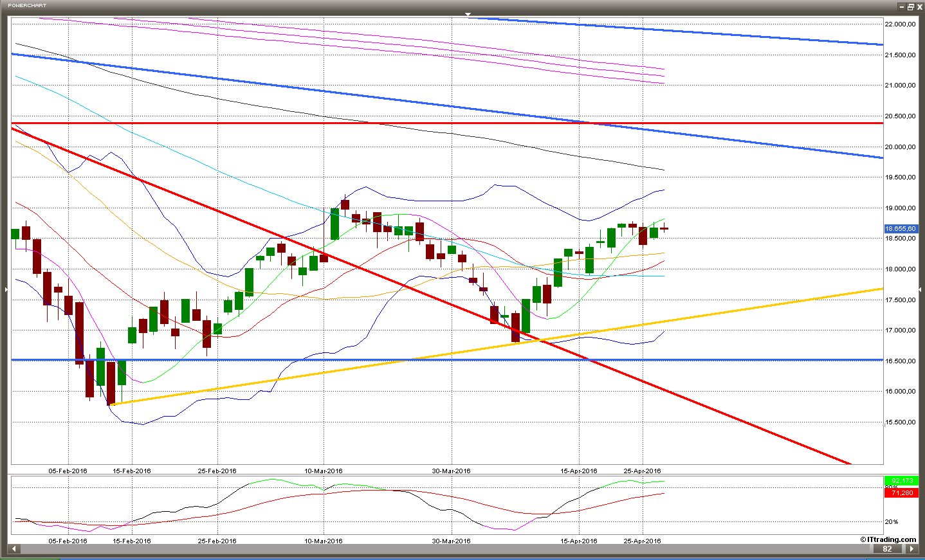This screenshot has width=925, height=560.
Task: Click the 15.500,00 price axis label
Action: coord(901,422)
